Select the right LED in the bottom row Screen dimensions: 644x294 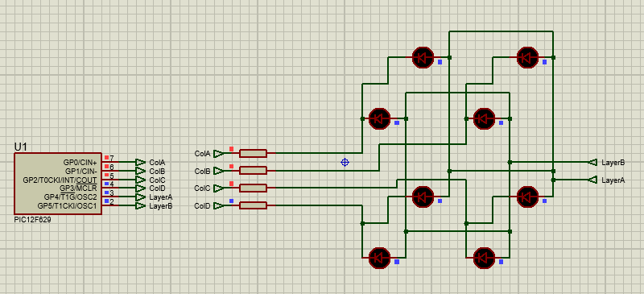pos(484,258)
